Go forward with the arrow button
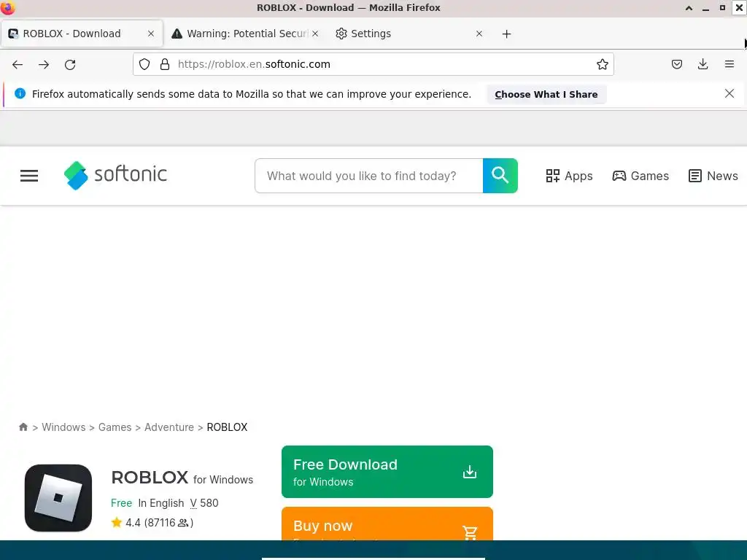The width and height of the screenshot is (747, 560). pos(44,65)
